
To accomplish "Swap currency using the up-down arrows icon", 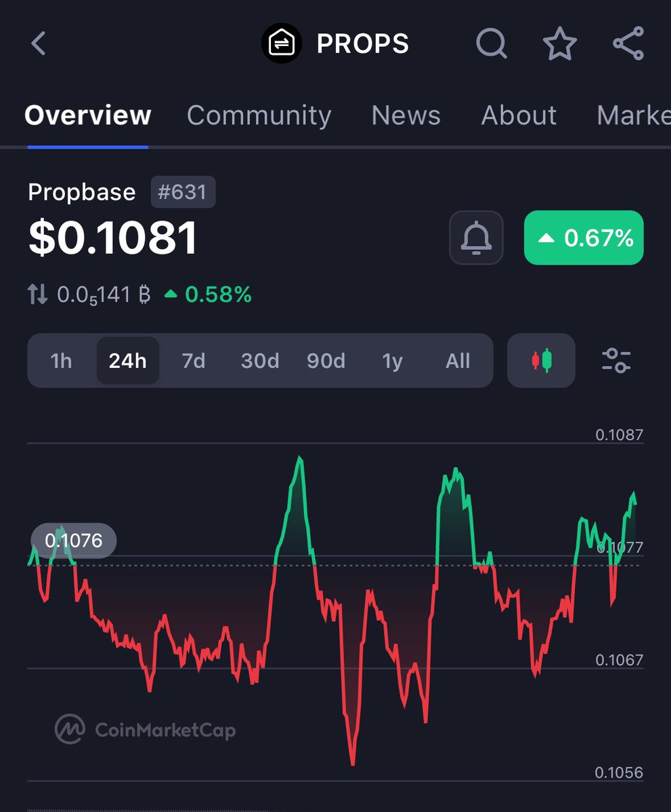I will coord(37,294).
